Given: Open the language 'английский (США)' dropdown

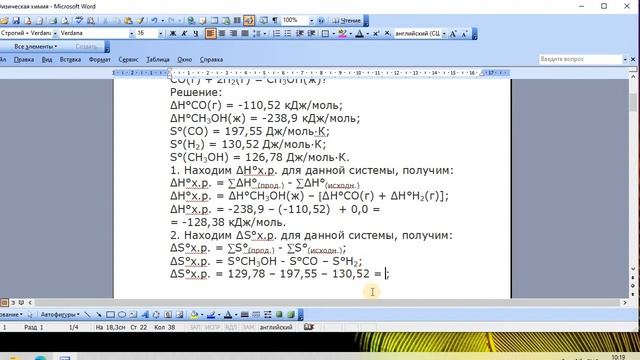Looking at the screenshot, I should coord(444,33).
